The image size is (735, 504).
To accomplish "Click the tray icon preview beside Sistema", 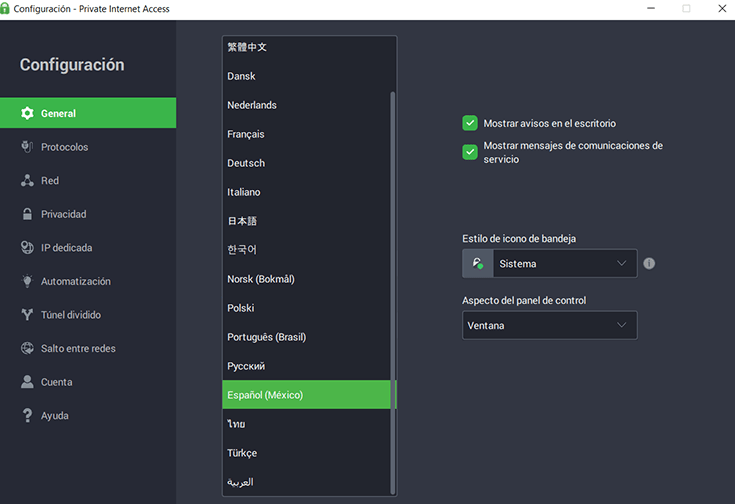I will pos(478,263).
